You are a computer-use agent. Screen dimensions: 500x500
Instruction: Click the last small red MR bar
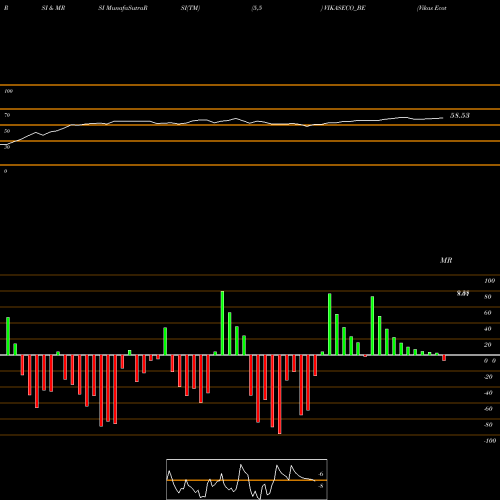[444, 358]
